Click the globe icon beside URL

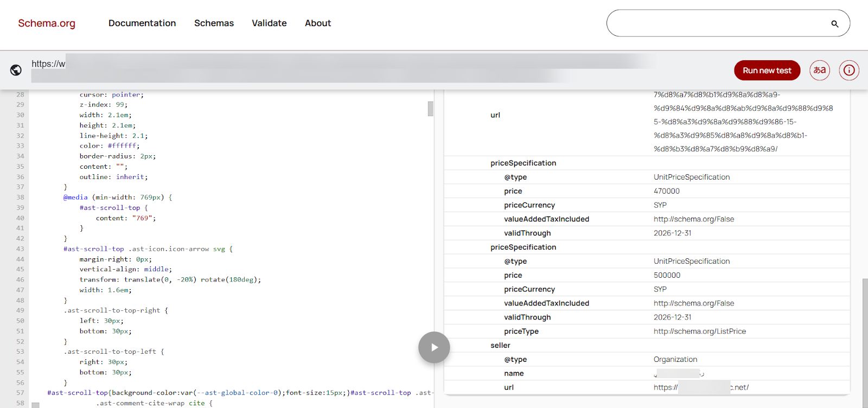pos(16,70)
